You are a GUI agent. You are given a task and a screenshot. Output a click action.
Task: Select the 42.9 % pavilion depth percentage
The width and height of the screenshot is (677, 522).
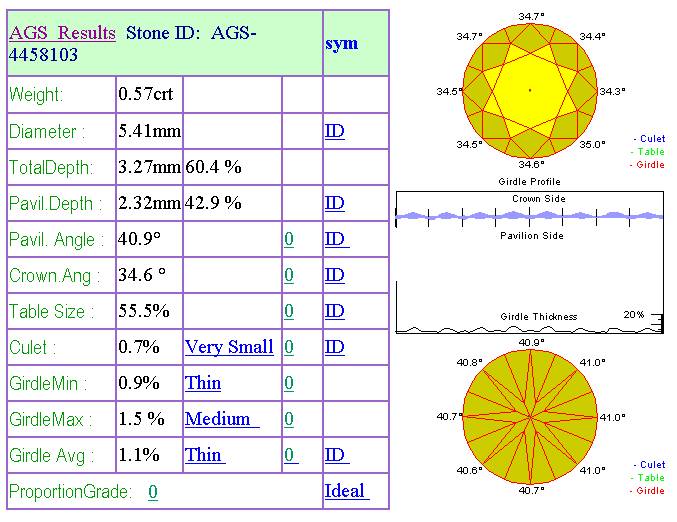pyautogui.click(x=213, y=203)
